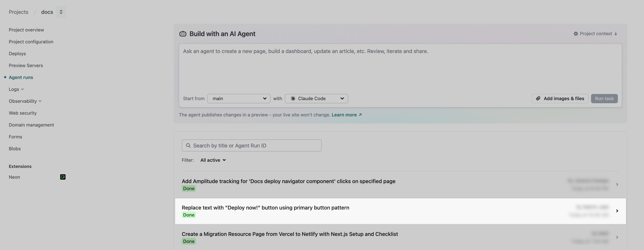Click the Neon extension icon
This screenshot has width=644, height=250.
pos(63,177)
